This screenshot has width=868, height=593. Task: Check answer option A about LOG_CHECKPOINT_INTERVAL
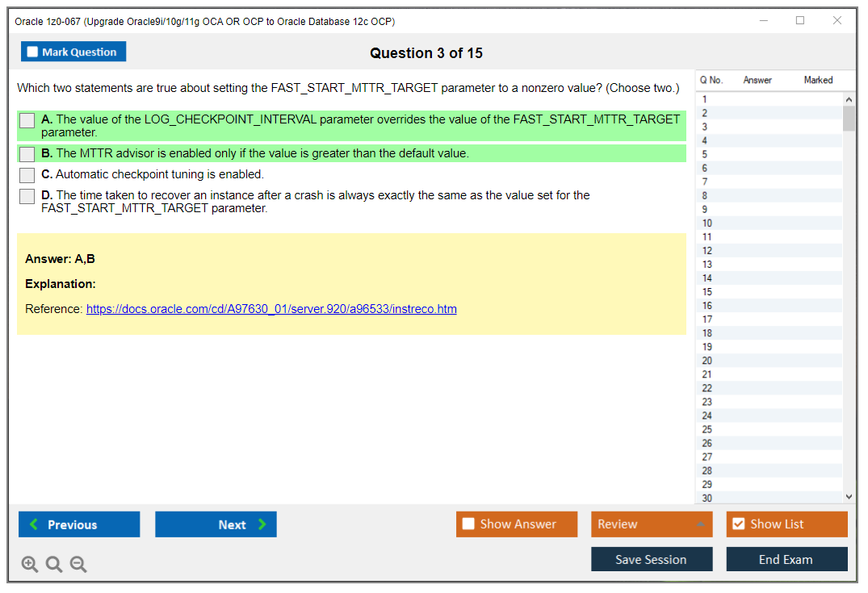click(x=27, y=120)
